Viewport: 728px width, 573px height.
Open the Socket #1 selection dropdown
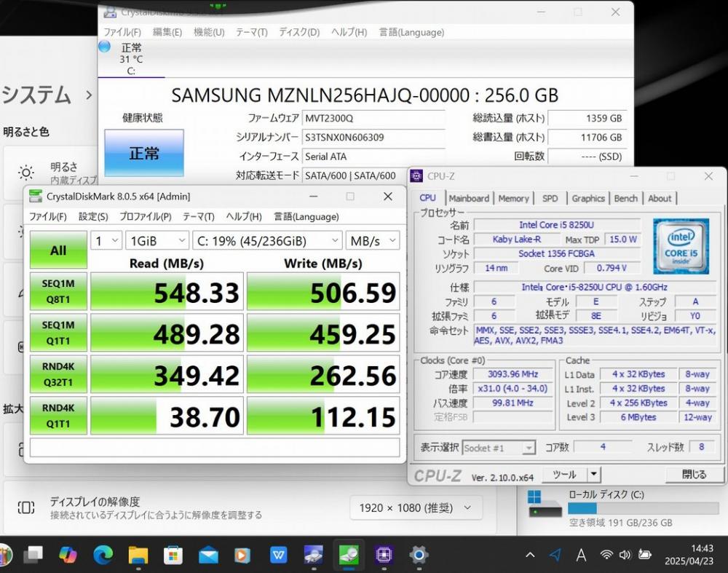(499, 448)
